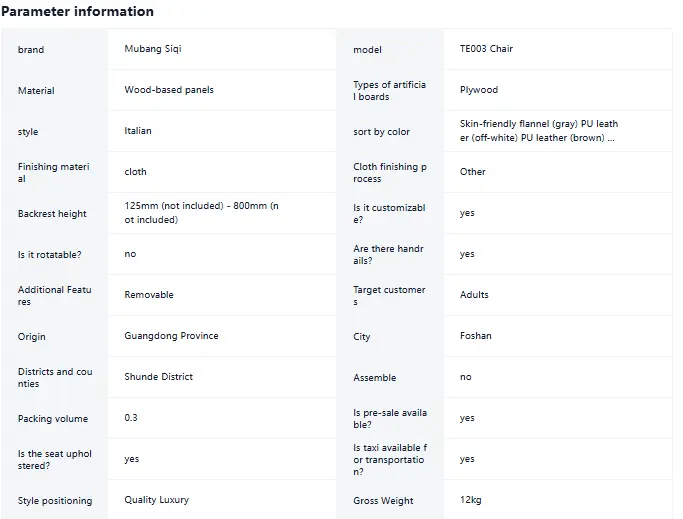Screen dimensions: 683x519
Task: Click the Quality Luxury style positioning value
Action: pyautogui.click(x=156, y=500)
